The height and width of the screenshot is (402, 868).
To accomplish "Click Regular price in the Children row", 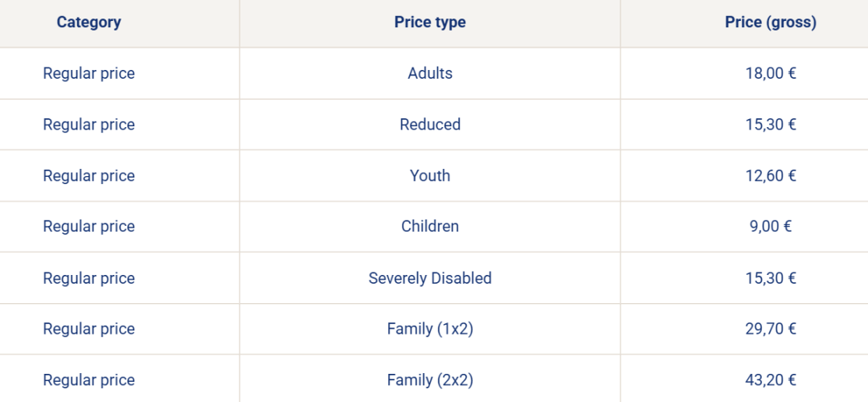I will coord(88,227).
